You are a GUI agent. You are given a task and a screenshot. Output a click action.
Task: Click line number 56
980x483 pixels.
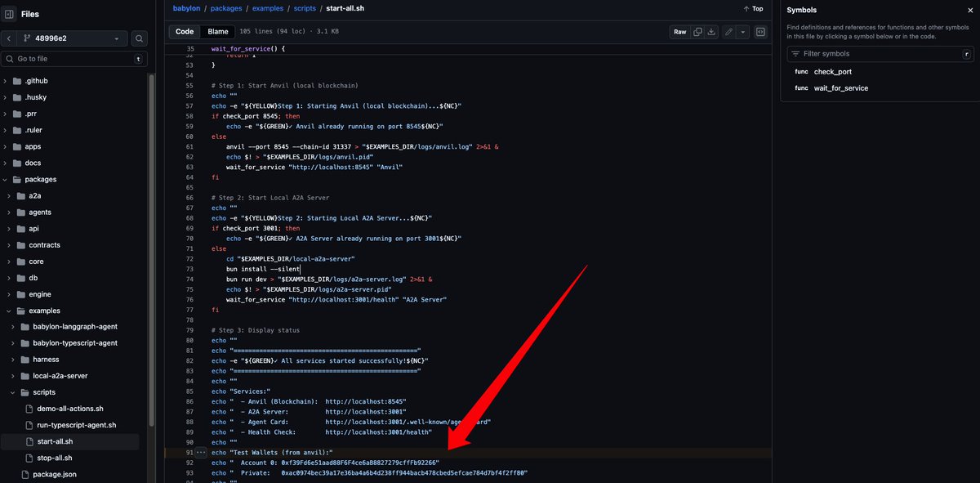click(189, 96)
